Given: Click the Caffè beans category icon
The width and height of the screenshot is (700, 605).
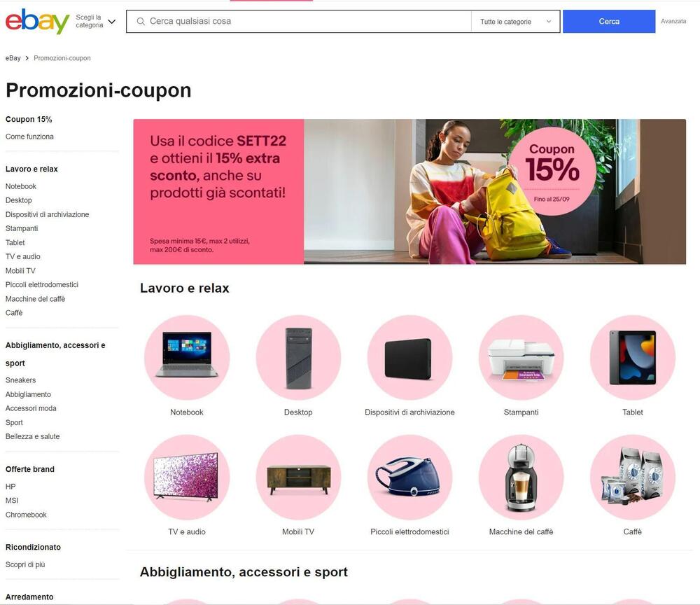Looking at the screenshot, I should [633, 477].
